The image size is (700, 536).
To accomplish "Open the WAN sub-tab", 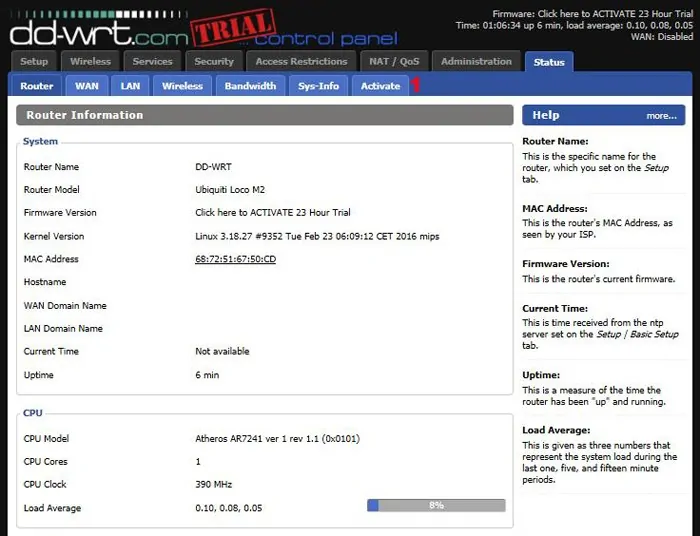I will coord(87,86).
